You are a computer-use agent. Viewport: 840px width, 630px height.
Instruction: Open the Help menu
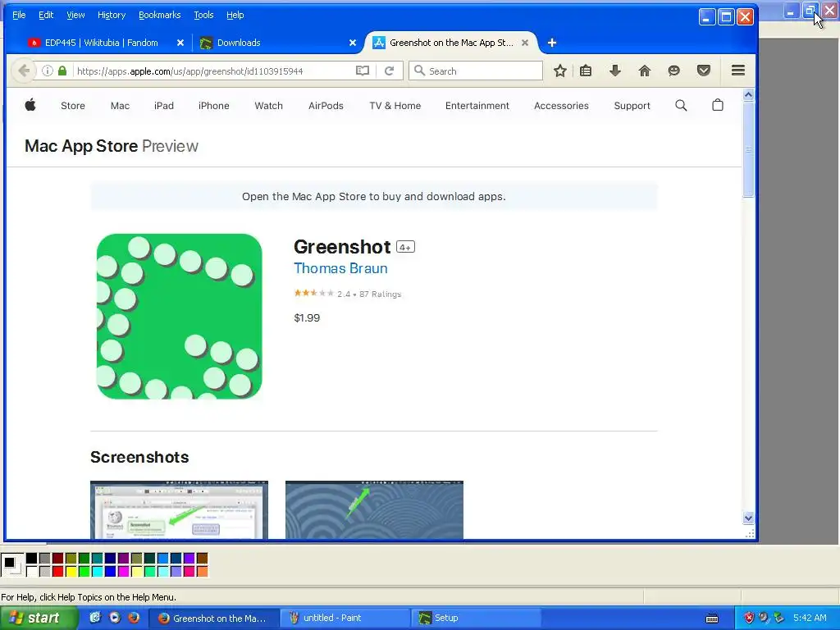[x=235, y=15]
